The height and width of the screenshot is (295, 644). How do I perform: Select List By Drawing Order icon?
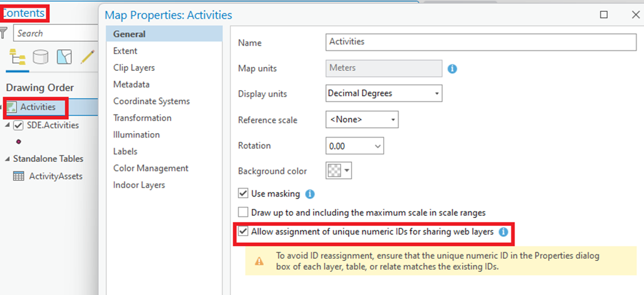pyautogui.click(x=17, y=57)
